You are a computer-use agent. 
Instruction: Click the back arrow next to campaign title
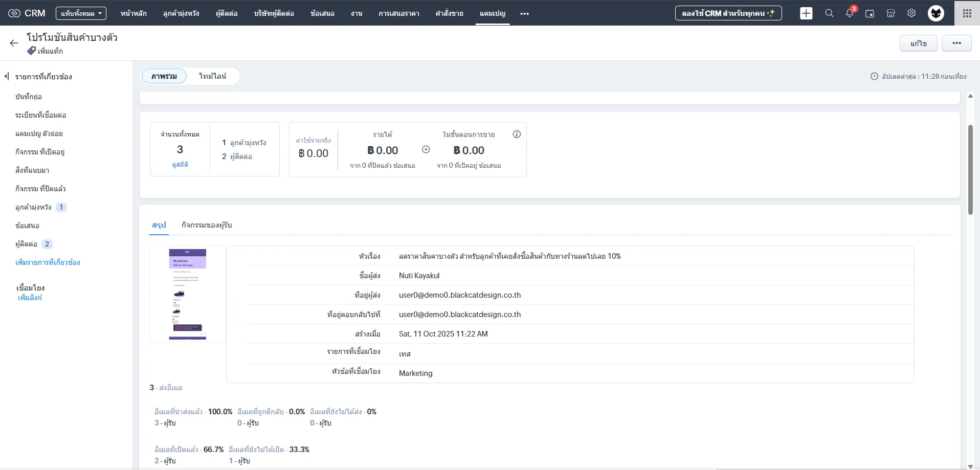13,43
